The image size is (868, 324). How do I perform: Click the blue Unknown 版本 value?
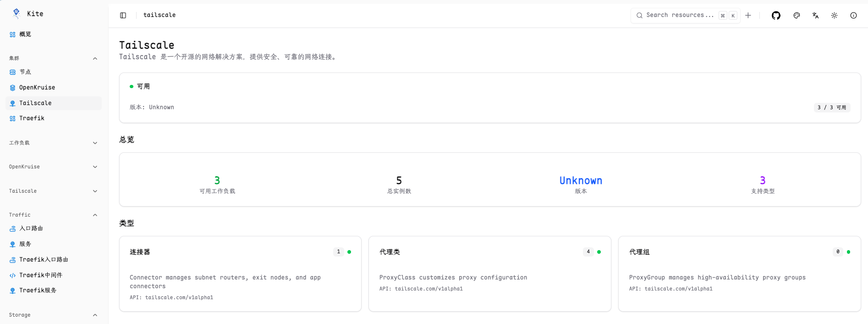coord(581,180)
